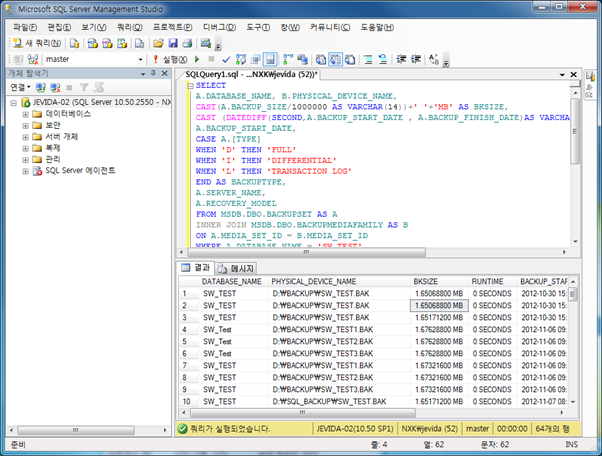Image resolution: width=602 pixels, height=456 pixels.
Task: Click the green Debug play icon
Action: (197, 59)
